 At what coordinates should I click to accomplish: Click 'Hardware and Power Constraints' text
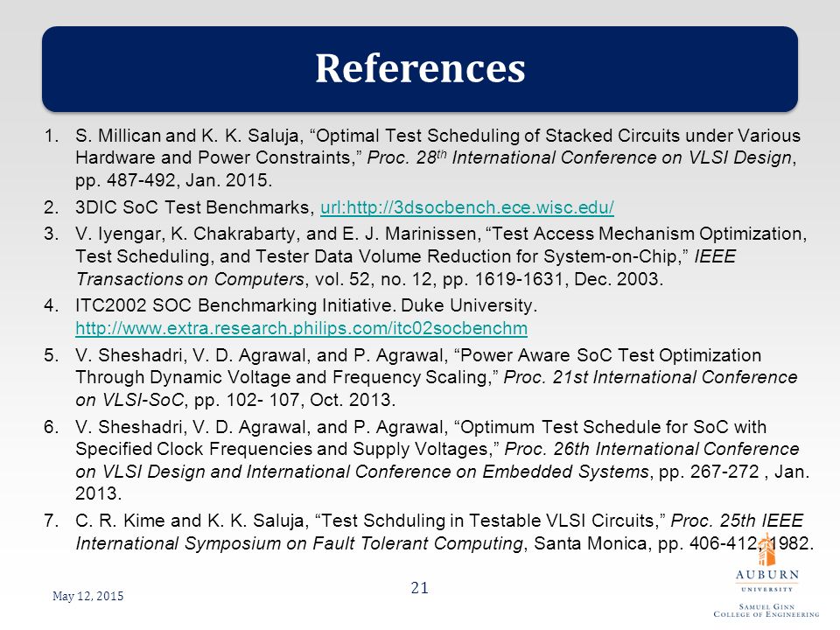tap(213, 157)
